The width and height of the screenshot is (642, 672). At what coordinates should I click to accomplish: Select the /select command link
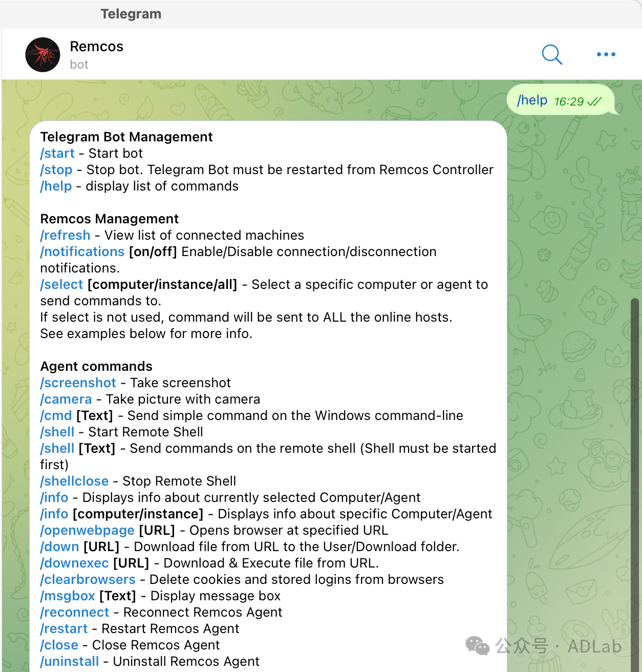click(x=61, y=284)
